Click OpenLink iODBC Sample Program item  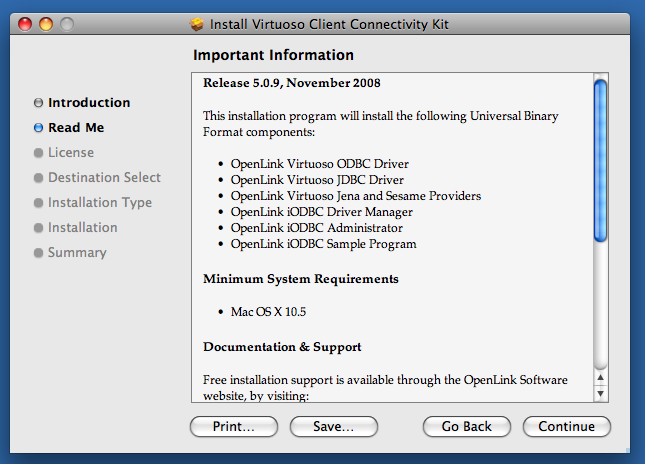[324, 244]
